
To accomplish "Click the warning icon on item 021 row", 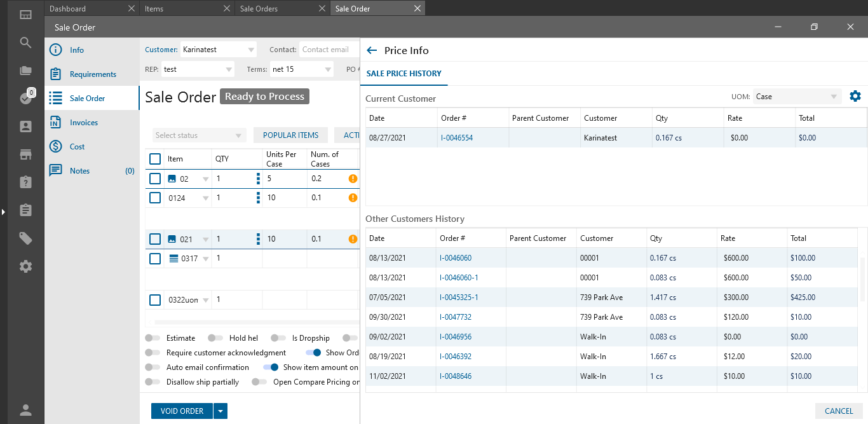I will coord(353,239).
